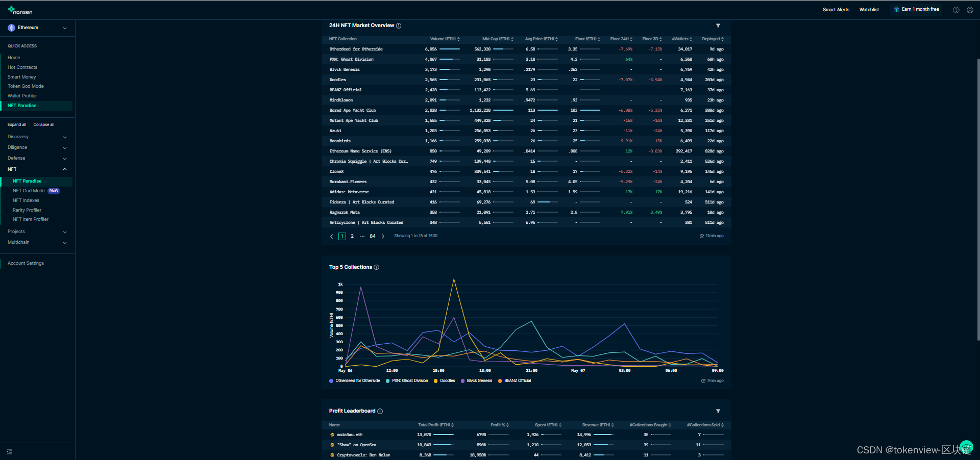Open Hot Contracts
Screen dimensions: 980x460
click(x=22, y=67)
